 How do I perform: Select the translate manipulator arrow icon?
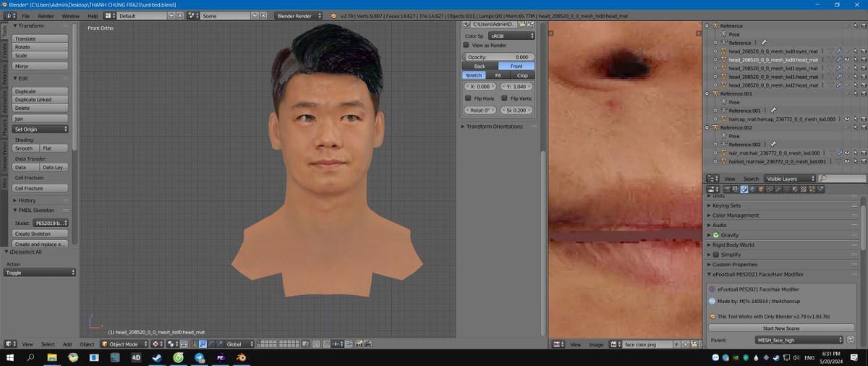(202, 344)
